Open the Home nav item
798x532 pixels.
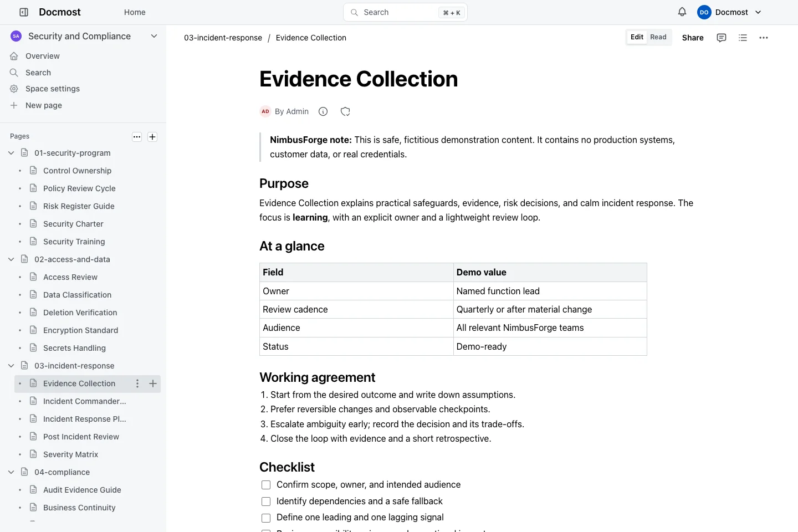click(x=135, y=12)
